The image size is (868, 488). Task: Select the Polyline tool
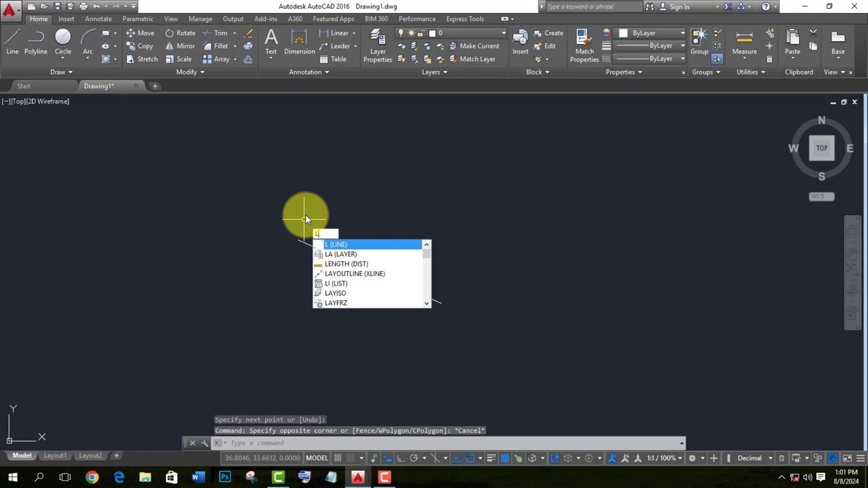point(36,43)
